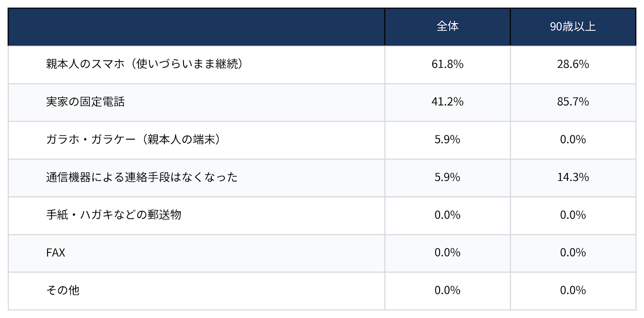This screenshot has height=318, width=644.
Task: Select the FAX row label
Action: click(x=56, y=252)
